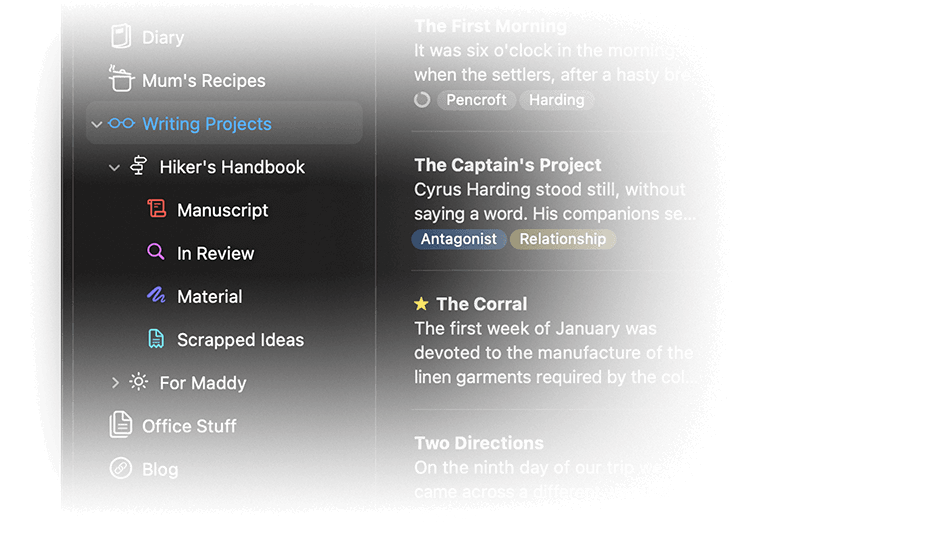The height and width of the screenshot is (544, 925).
Task: Collapse the Writing Projects group
Action: [96, 125]
